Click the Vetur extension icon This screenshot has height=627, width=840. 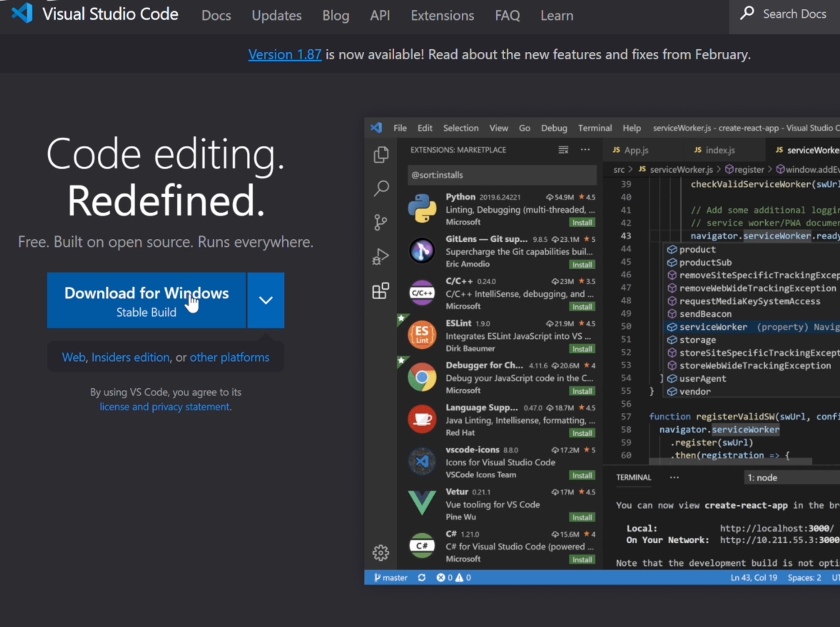point(422,503)
